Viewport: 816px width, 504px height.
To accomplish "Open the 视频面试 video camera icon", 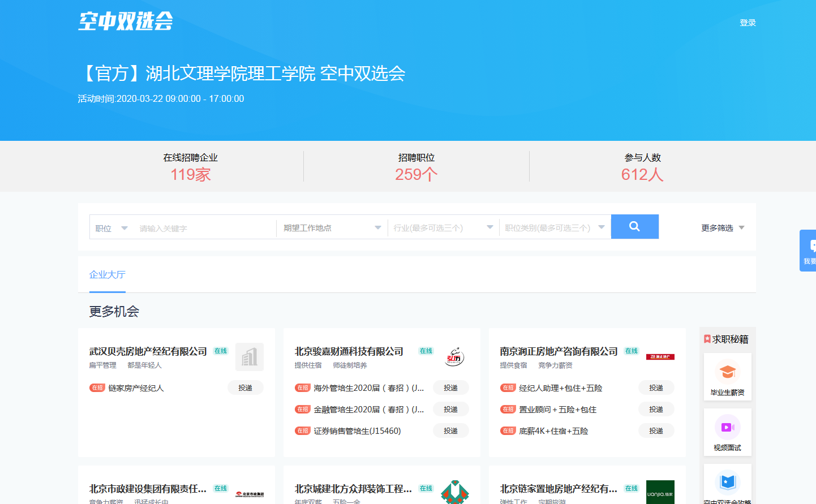I will coord(727,428).
